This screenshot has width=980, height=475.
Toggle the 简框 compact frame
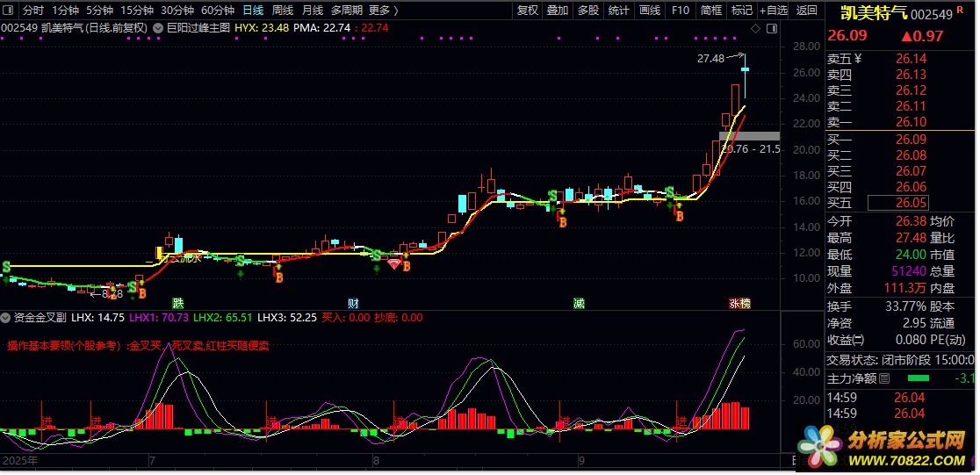coord(711,10)
